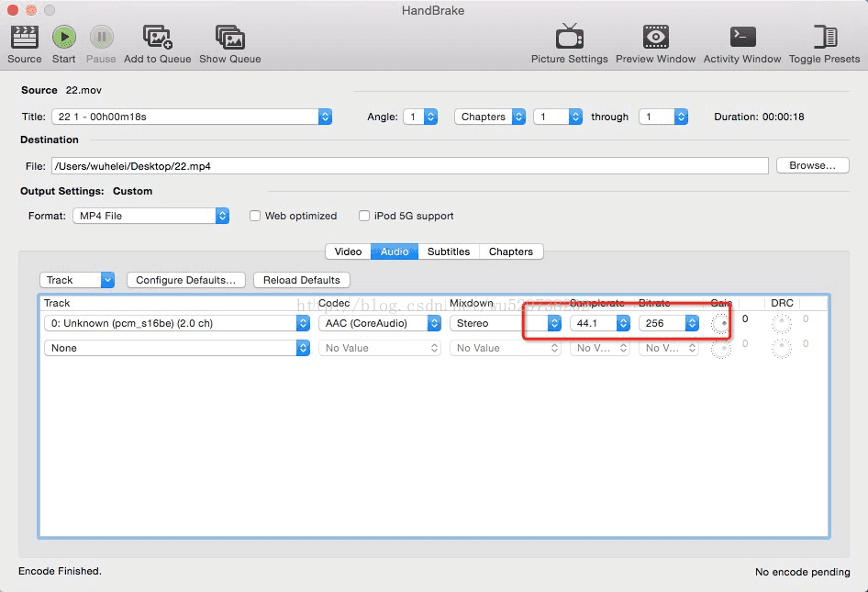
Task: Open the Show Queue icon
Action: (230, 37)
